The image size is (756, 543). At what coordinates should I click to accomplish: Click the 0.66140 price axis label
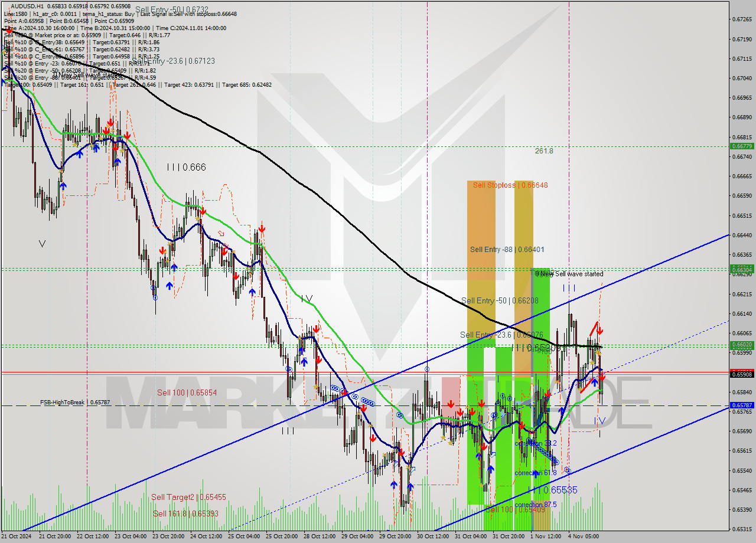[742, 313]
